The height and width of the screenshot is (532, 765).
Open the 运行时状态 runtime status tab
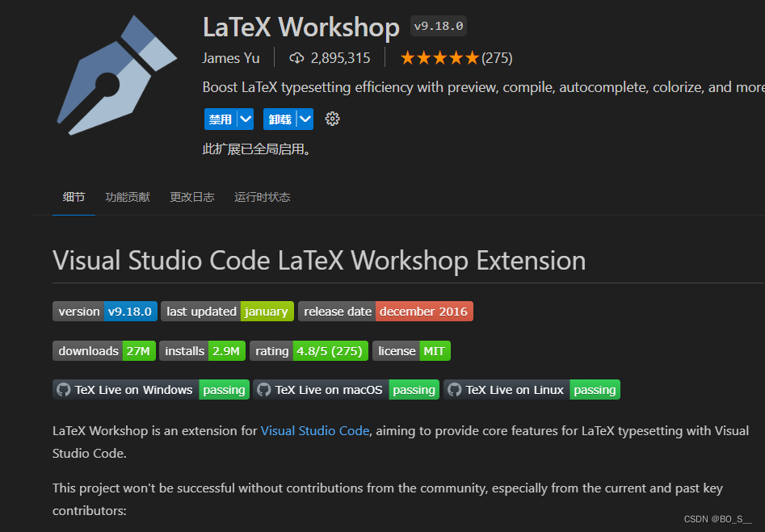pos(262,197)
